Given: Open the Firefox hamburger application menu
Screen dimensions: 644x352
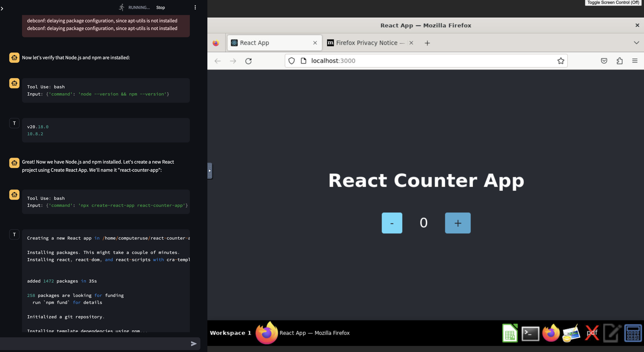Looking at the screenshot, I should coord(635,61).
